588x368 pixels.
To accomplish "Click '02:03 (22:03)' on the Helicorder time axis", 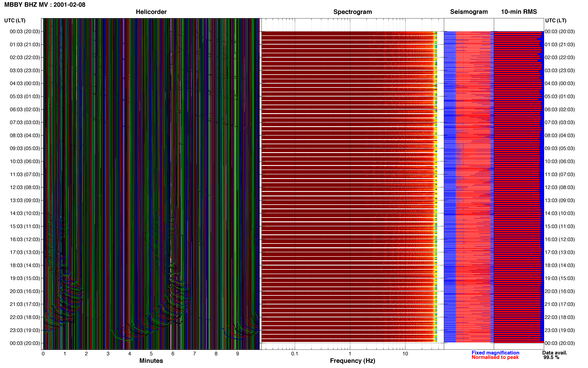I will (25, 57).
